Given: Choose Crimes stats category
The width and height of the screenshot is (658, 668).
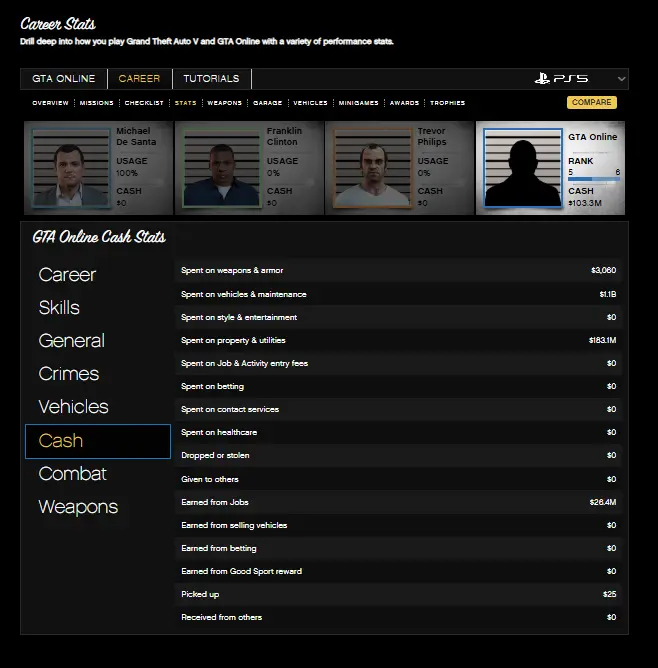Looking at the screenshot, I should coord(68,374).
